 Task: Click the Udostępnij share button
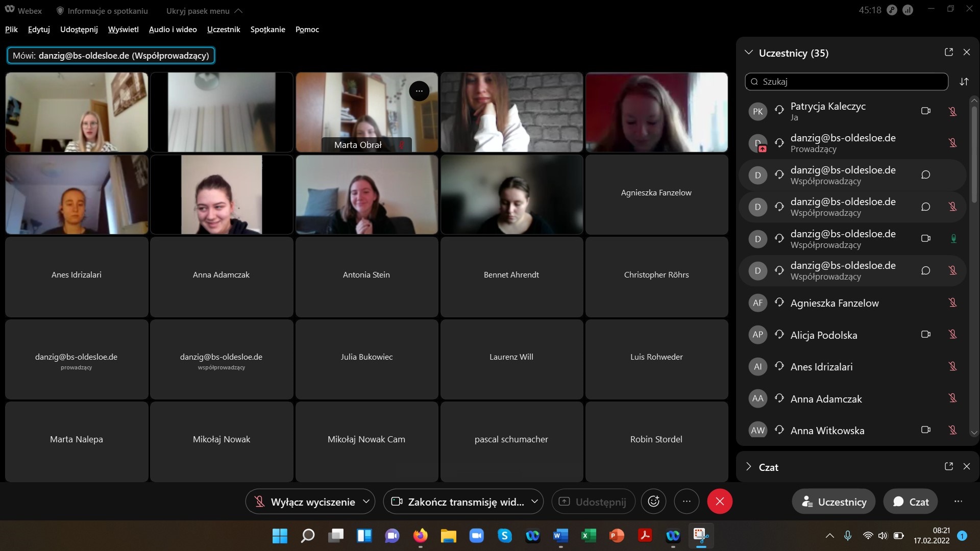593,502
